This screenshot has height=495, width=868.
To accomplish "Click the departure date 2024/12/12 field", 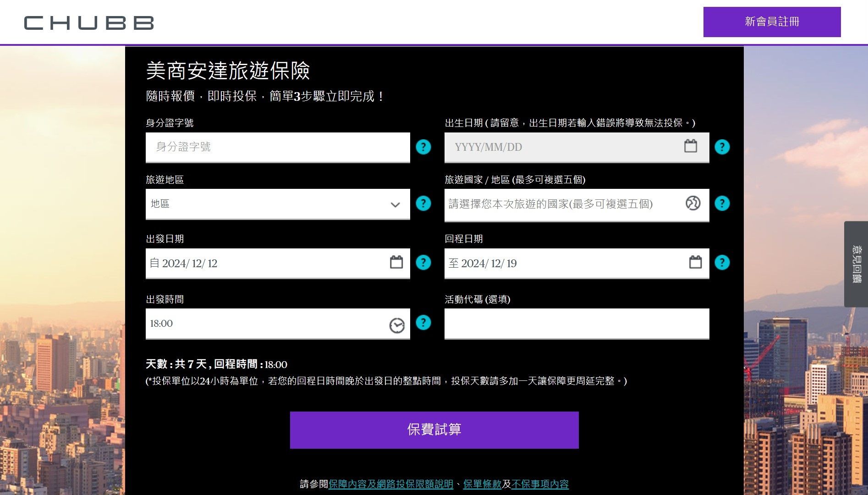I will [278, 263].
